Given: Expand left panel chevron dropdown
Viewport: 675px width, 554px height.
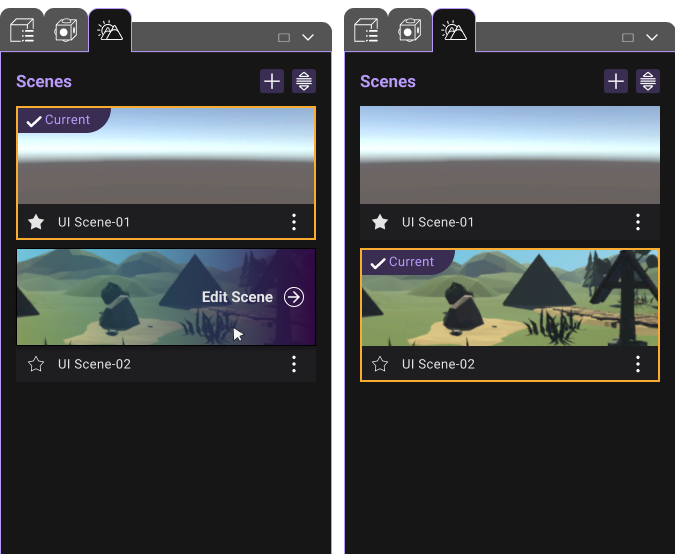Looking at the screenshot, I should click(x=308, y=37).
